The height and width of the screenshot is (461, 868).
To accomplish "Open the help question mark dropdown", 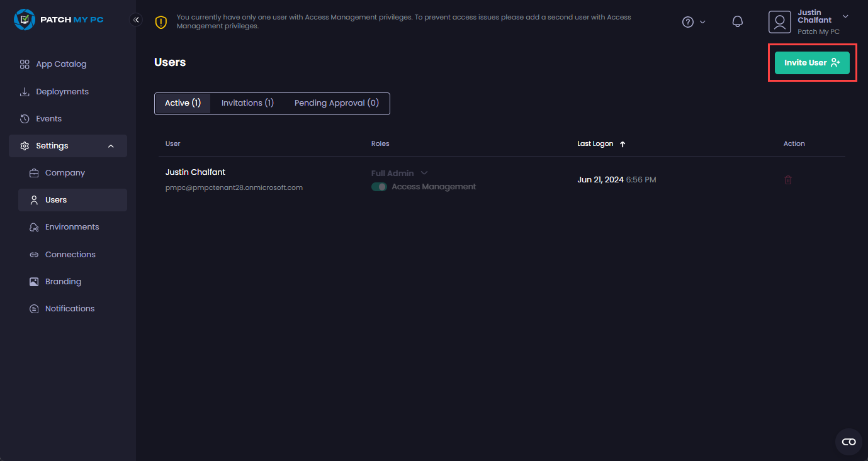I will tap(694, 22).
